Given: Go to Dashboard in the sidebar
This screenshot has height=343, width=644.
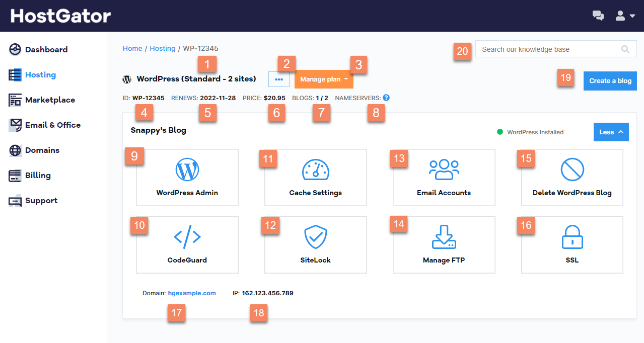Looking at the screenshot, I should (x=46, y=49).
